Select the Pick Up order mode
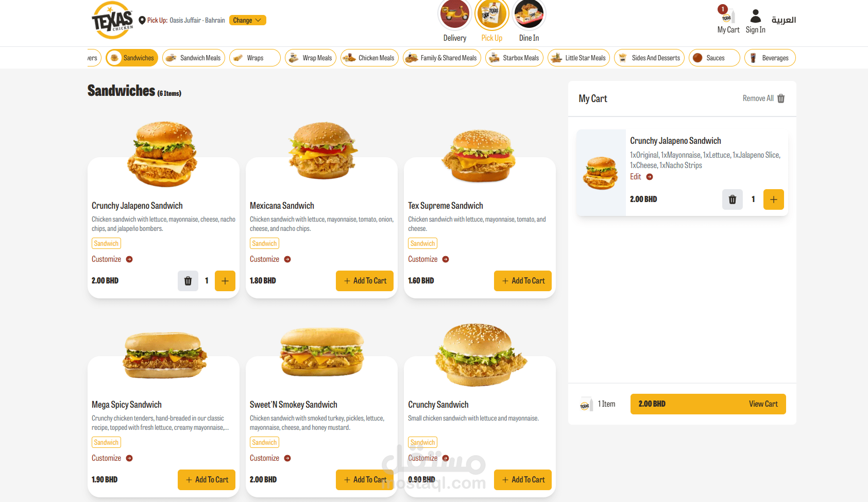Image resolution: width=868 pixels, height=502 pixels. [x=492, y=21]
